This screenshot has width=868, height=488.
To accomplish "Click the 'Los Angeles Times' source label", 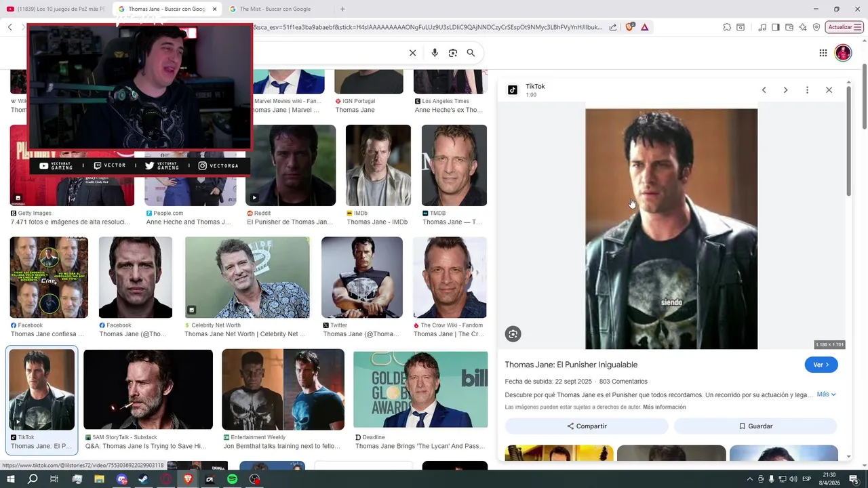I will click(x=446, y=101).
